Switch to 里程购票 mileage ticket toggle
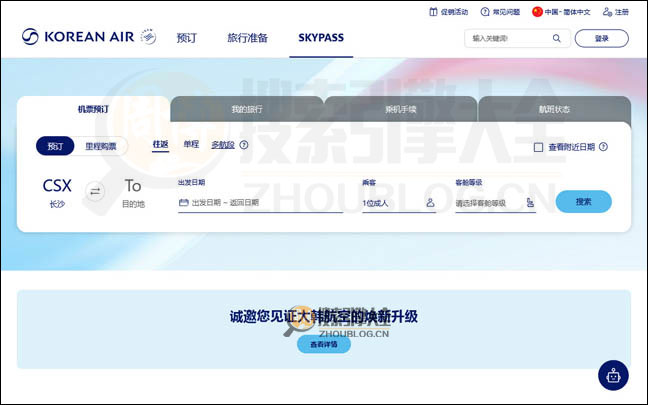The width and height of the screenshot is (648, 405). (100, 146)
